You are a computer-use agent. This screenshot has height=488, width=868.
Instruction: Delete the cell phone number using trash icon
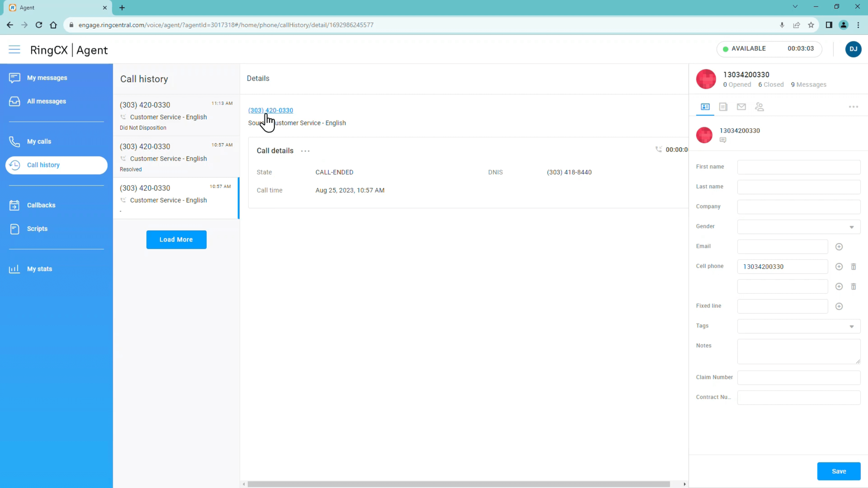pos(854,266)
